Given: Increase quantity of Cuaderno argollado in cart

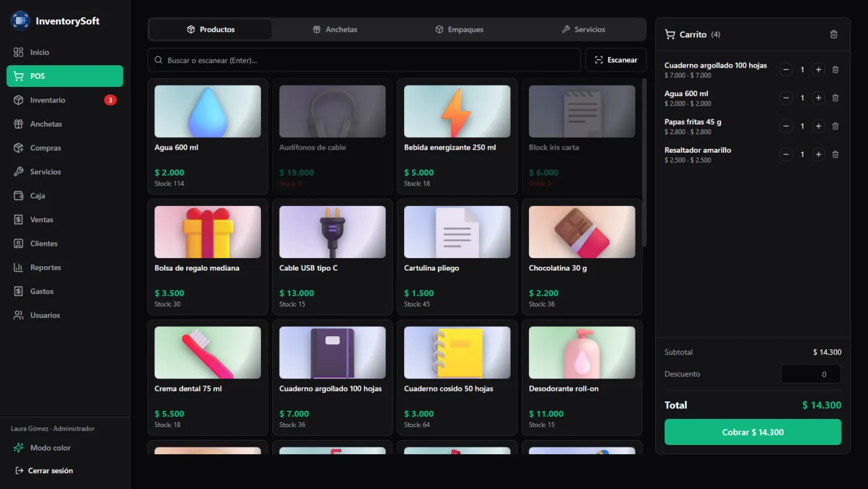Looking at the screenshot, I should (818, 70).
